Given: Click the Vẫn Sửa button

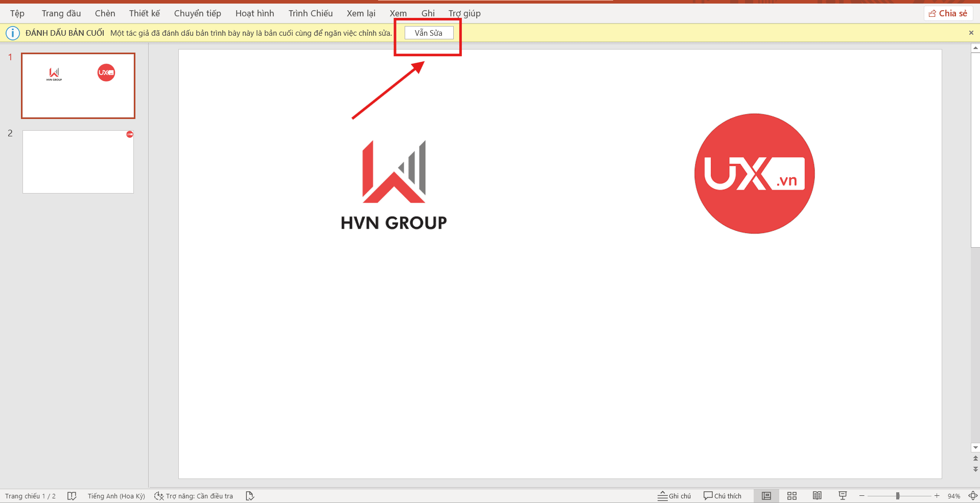Looking at the screenshot, I should 429,33.
